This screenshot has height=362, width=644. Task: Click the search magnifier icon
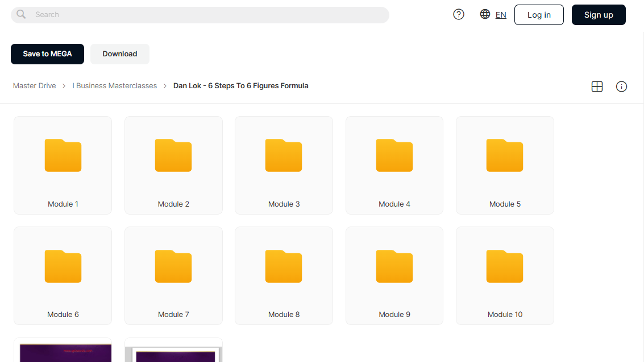click(x=21, y=14)
